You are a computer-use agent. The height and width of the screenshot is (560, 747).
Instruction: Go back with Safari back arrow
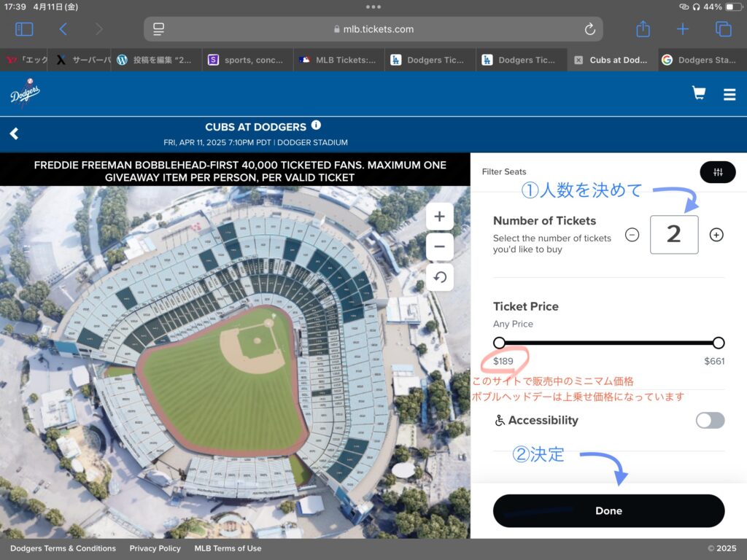point(63,29)
